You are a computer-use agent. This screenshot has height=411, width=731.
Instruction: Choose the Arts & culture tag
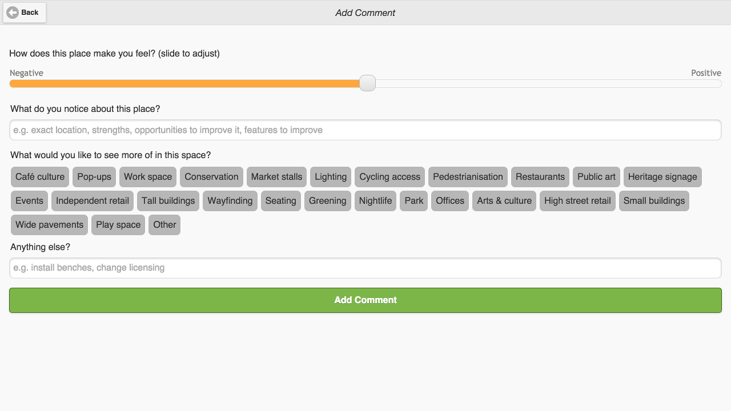tap(504, 201)
